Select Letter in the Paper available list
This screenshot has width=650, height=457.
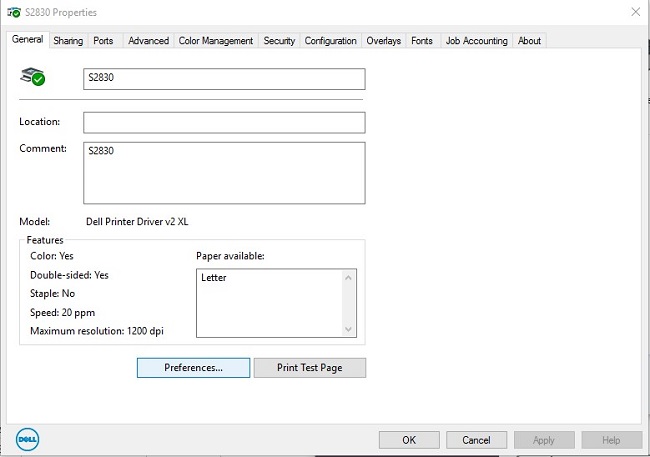click(214, 277)
